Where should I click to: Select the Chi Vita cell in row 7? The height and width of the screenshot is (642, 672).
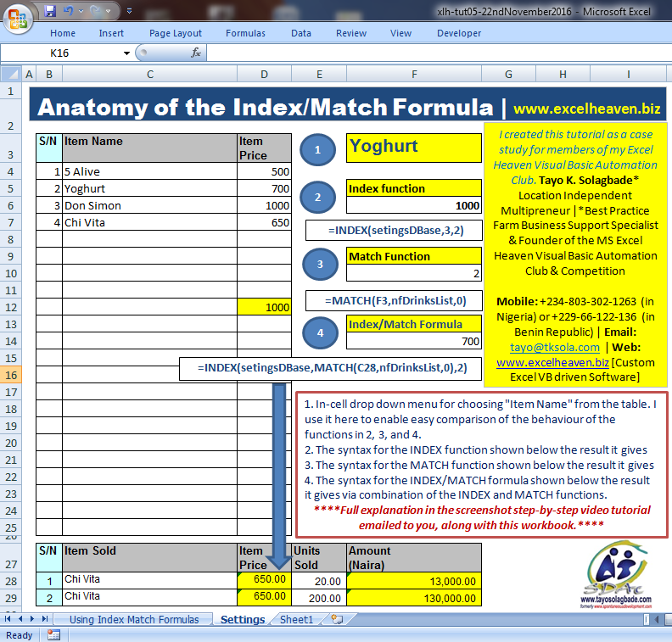149,222
